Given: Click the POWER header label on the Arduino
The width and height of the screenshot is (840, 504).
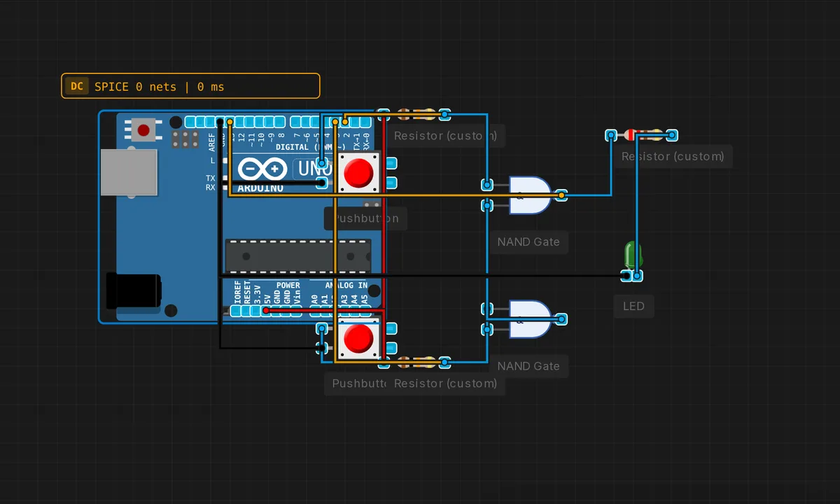Looking at the screenshot, I should pyautogui.click(x=288, y=285).
